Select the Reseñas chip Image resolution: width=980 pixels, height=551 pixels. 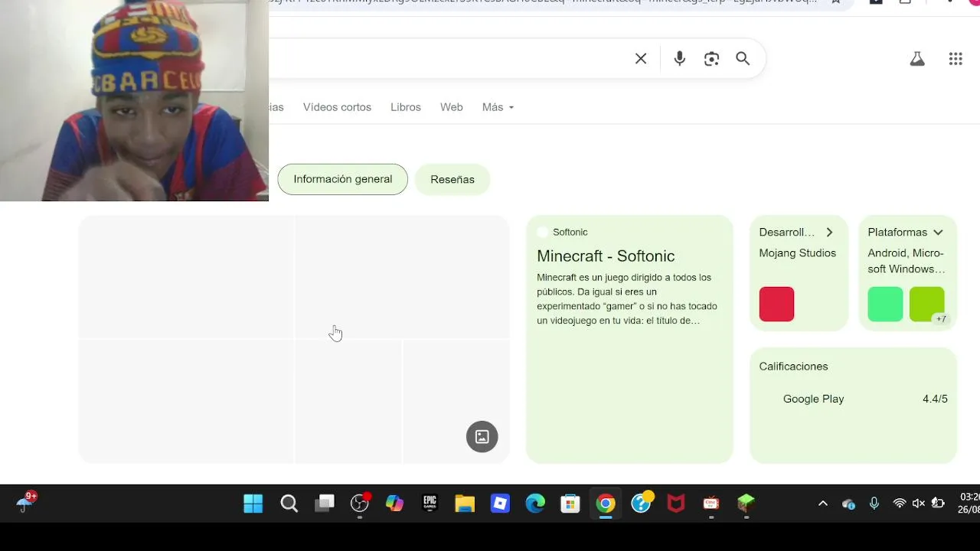452,179
